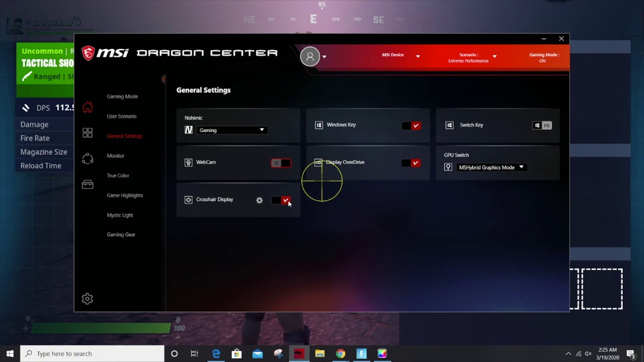Expand the user profile dropdown arrow

[x=324, y=56]
